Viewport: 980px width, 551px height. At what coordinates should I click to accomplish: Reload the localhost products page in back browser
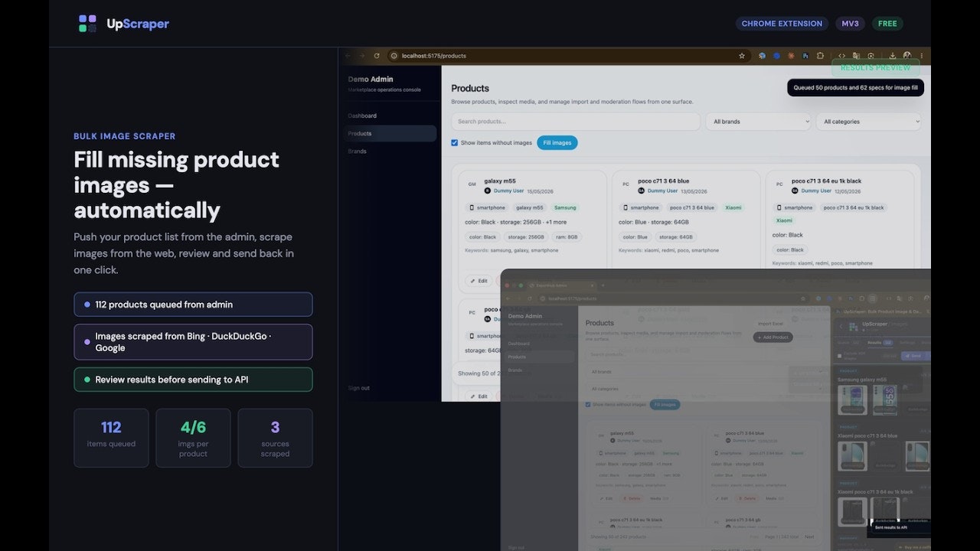click(x=377, y=56)
